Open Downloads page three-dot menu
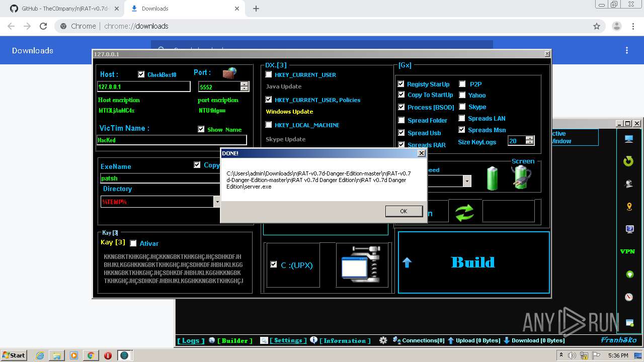The height and width of the screenshot is (362, 644). [627, 50]
